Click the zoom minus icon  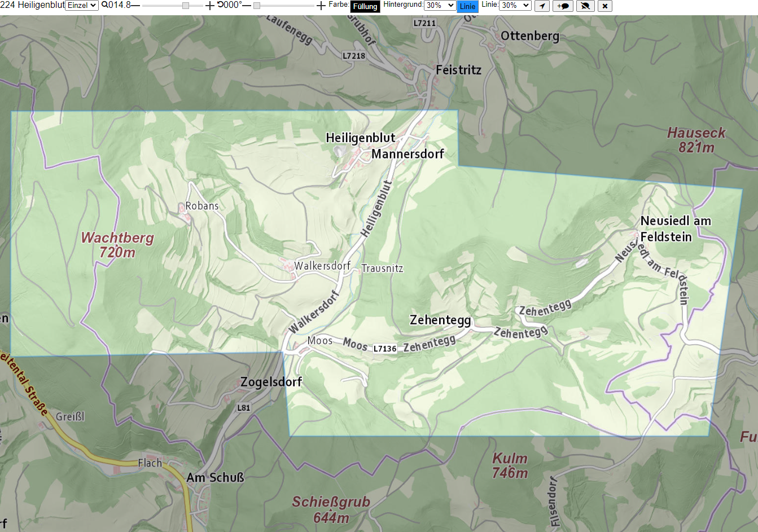click(x=135, y=5)
